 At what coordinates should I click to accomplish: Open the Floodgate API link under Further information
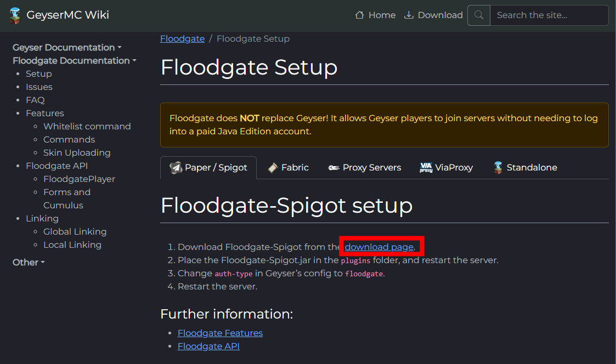click(x=208, y=346)
